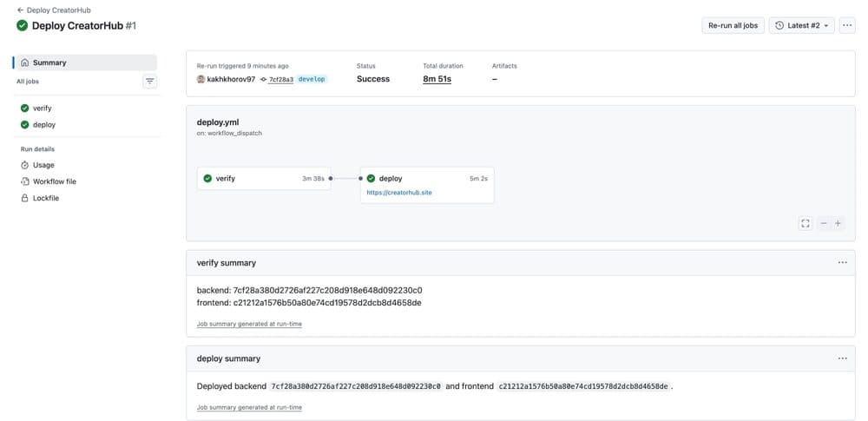
Task: Click the backend hash code in deploy summary
Action: tap(356, 386)
